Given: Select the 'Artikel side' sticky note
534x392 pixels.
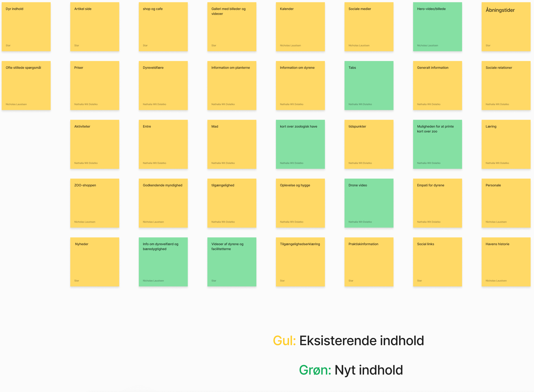Looking at the screenshot, I should (95, 27).
